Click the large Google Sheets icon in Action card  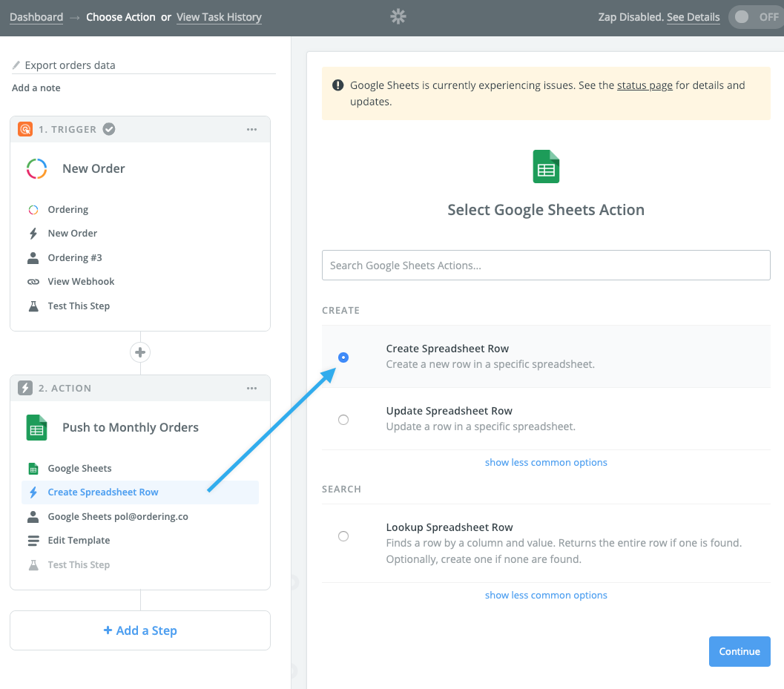tap(36, 427)
